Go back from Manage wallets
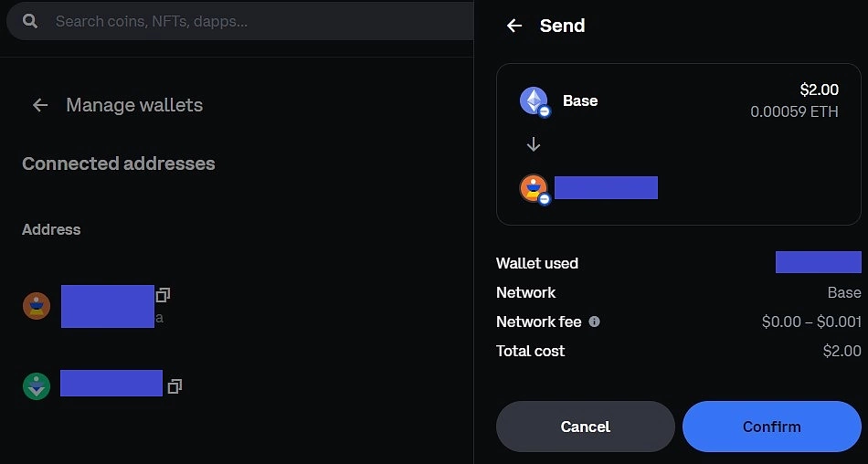This screenshot has width=868, height=464. [40, 105]
